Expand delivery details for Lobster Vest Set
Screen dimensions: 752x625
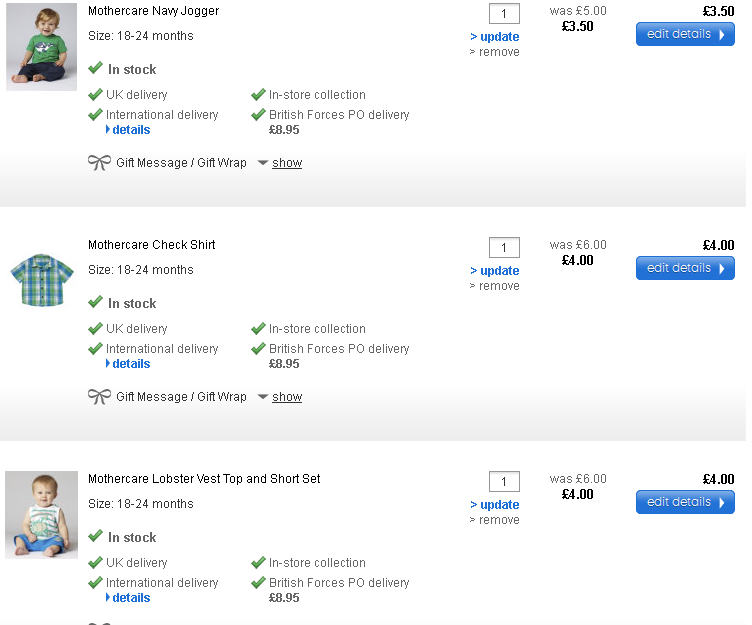pyautogui.click(x=130, y=598)
